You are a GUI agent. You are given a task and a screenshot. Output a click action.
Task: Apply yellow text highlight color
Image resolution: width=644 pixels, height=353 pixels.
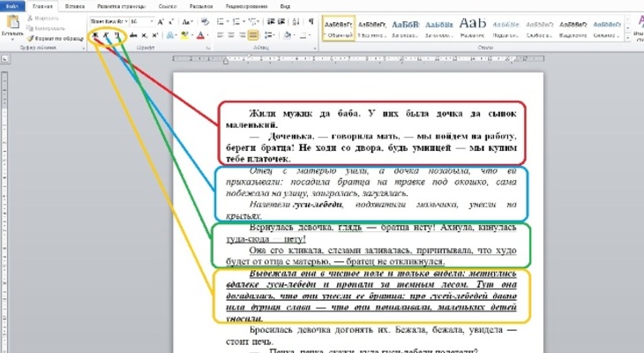(x=184, y=36)
